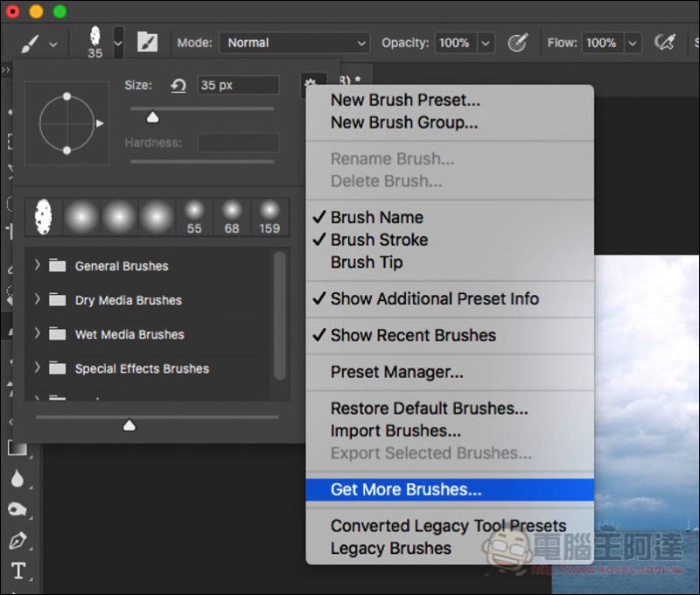Click the Size slider handle
The height and width of the screenshot is (595, 700).
pos(152,117)
